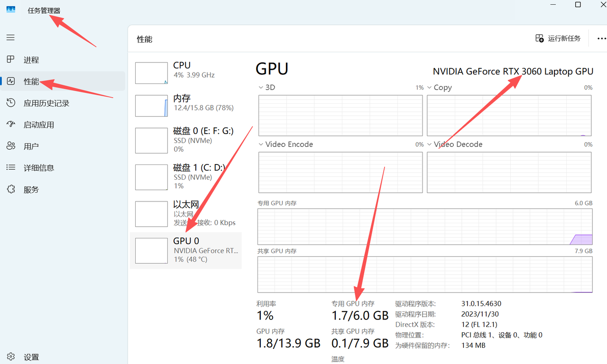Expand the Copy engine graph dropdown
This screenshot has width=607, height=364.
[429, 87]
